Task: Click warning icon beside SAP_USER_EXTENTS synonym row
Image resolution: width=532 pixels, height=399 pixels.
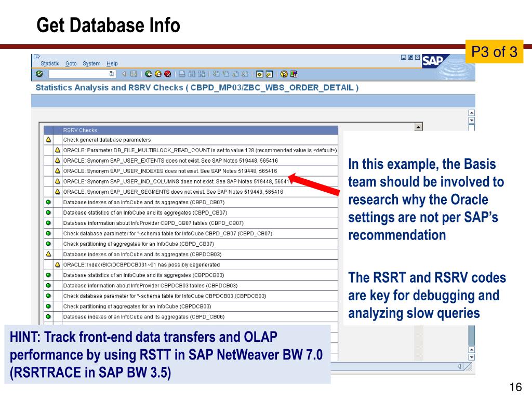Action: 58,160
